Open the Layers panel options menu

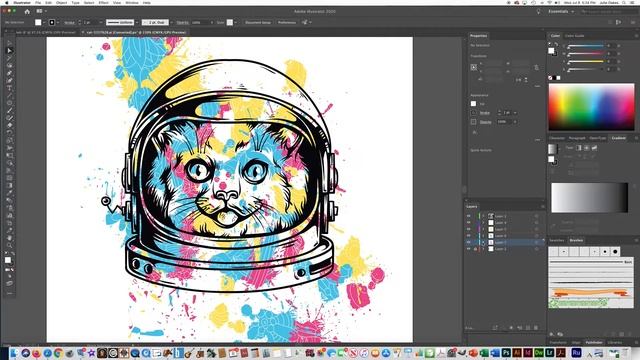(542, 207)
